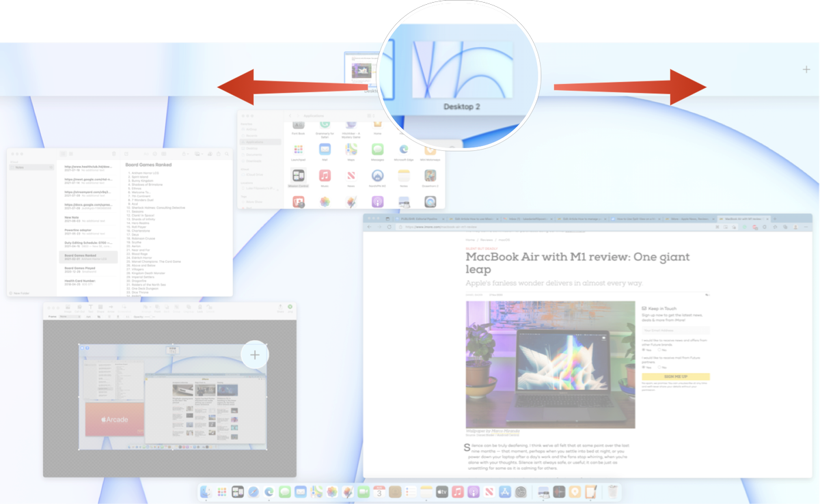The width and height of the screenshot is (820, 504).
Task: Open iCloud Drive in Finder sidebar
Action: [x=256, y=175]
